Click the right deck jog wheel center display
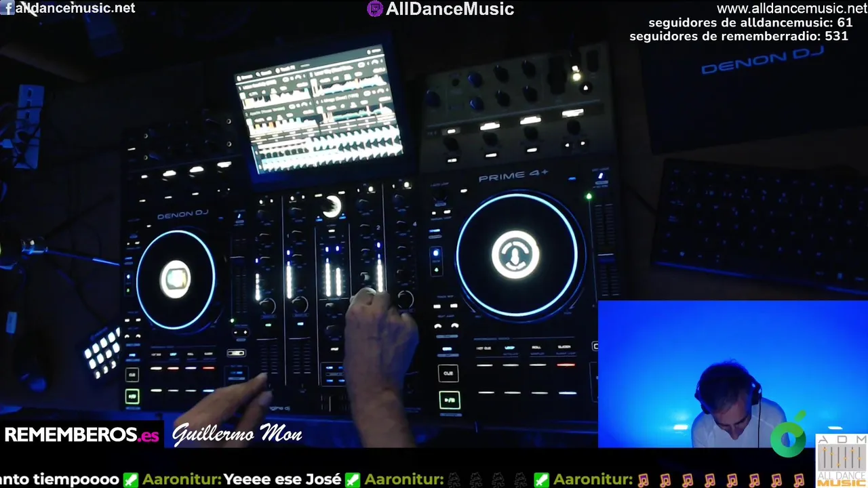 pos(515,255)
